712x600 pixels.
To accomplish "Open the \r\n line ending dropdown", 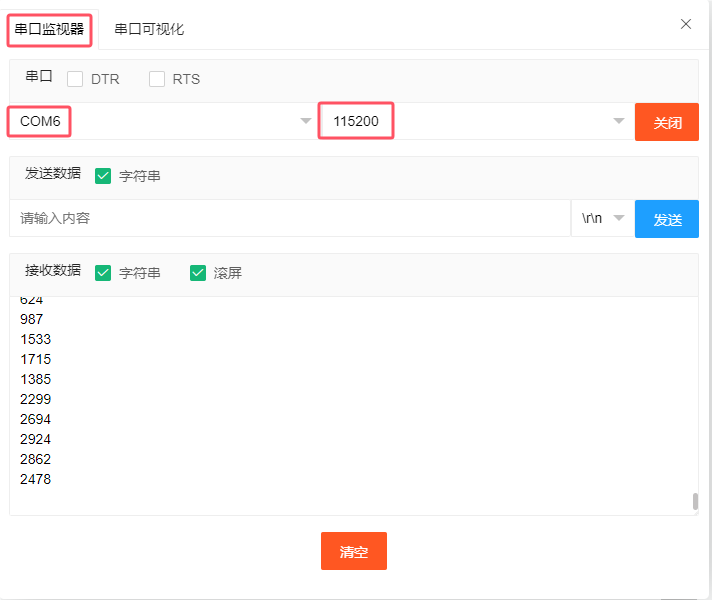I will (602, 218).
